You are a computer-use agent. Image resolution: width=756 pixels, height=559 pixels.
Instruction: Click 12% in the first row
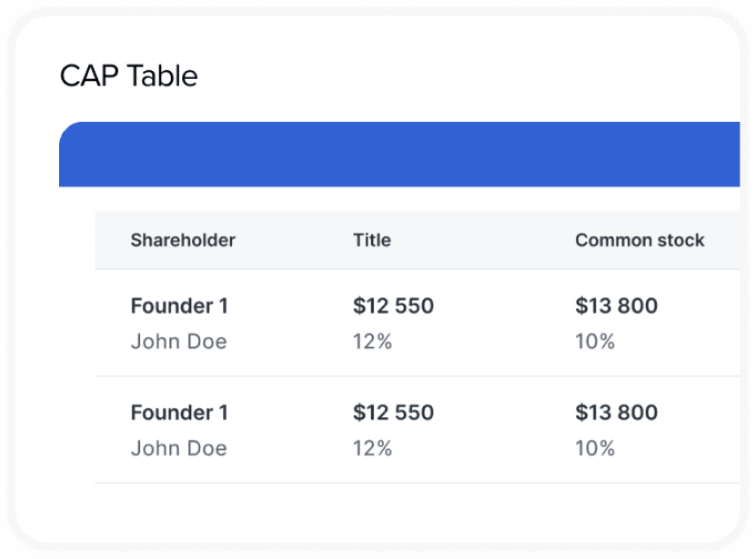click(x=372, y=342)
